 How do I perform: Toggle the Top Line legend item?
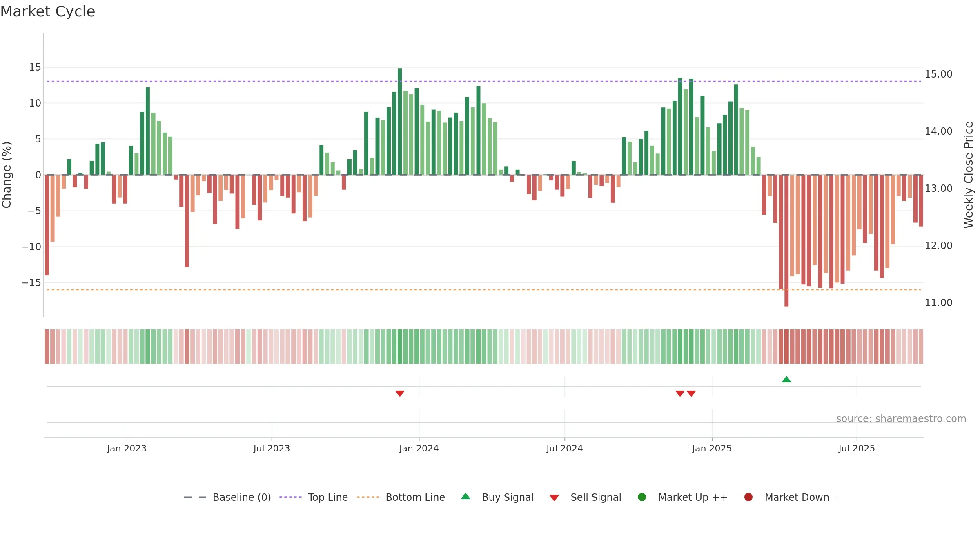point(314,497)
